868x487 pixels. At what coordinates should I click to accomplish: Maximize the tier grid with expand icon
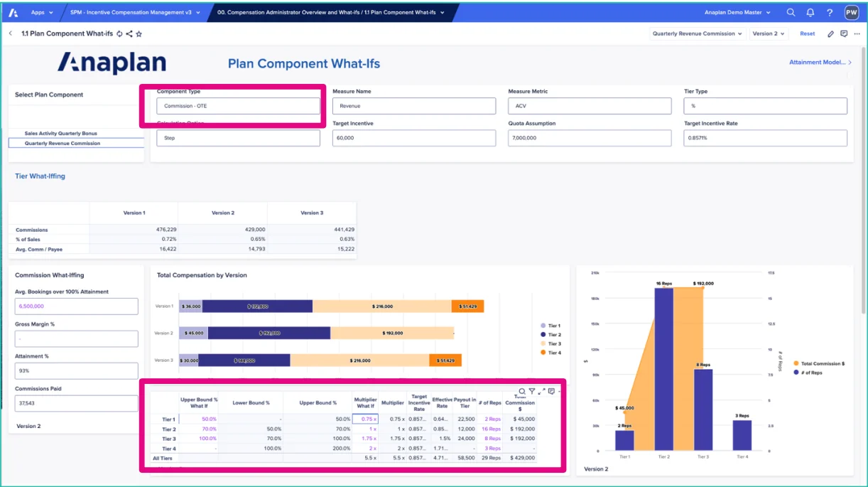tap(541, 392)
